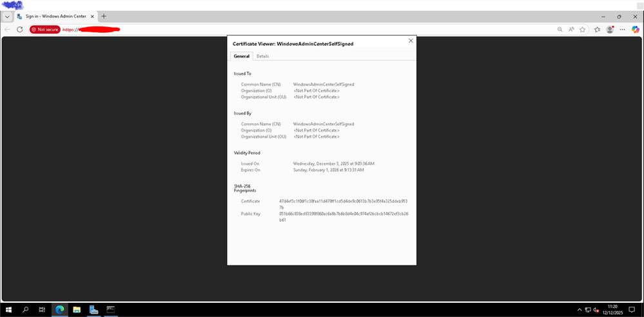Go back using the browser back arrow
The height and width of the screenshot is (317, 644).
[7, 30]
